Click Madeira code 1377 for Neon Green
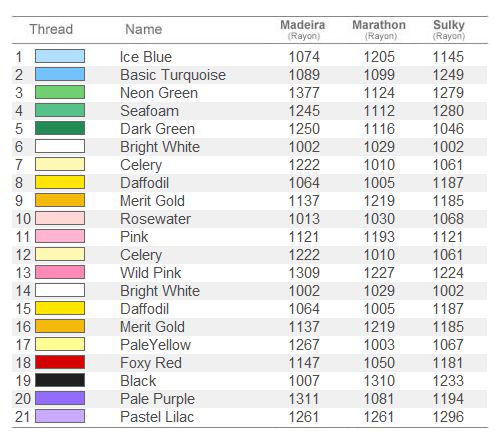The width and height of the screenshot is (500, 438). tap(304, 93)
